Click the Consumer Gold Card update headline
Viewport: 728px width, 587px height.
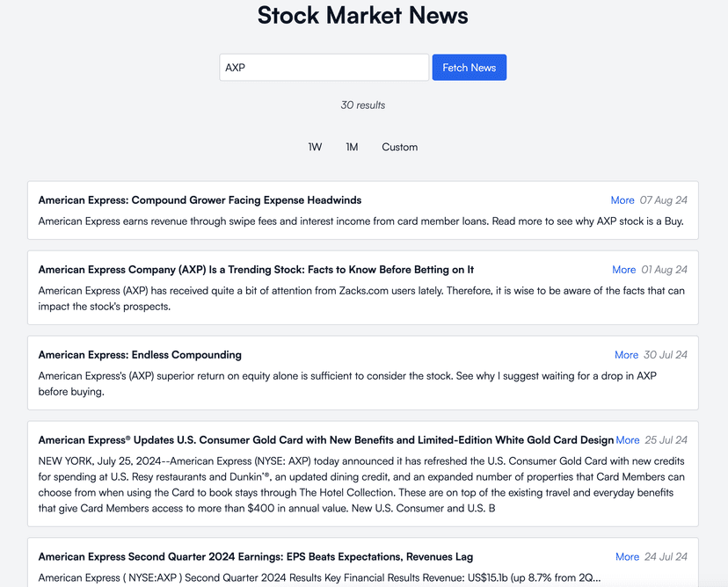(x=326, y=440)
